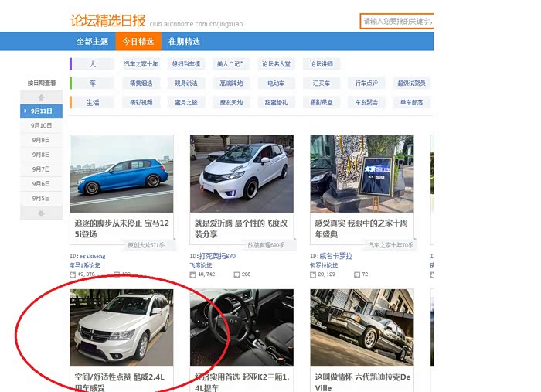Click the 论坛精选日报 site title

pyautogui.click(x=108, y=20)
